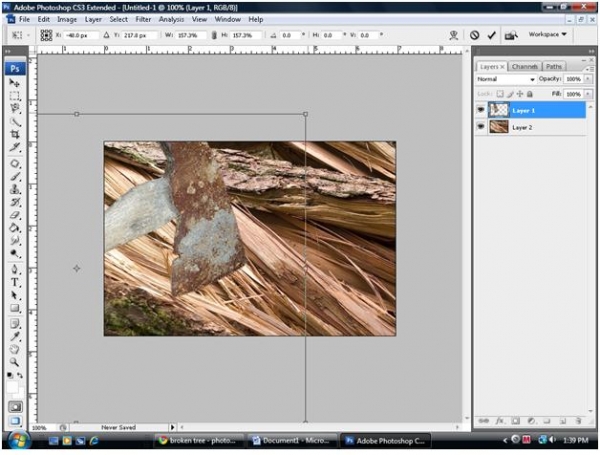Toggle relative positioning triangle for reference point
Viewport: 600px width, 455px height.
pos(106,35)
